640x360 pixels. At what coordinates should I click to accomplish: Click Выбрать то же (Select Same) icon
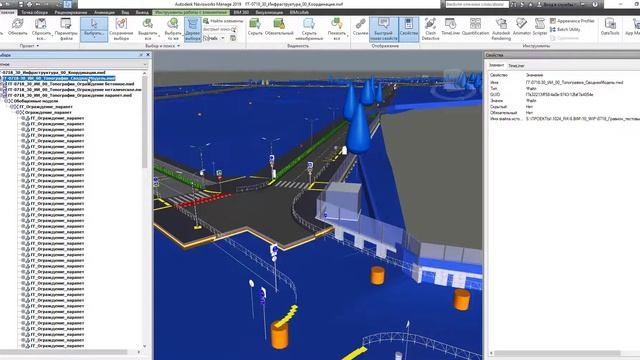(173, 29)
